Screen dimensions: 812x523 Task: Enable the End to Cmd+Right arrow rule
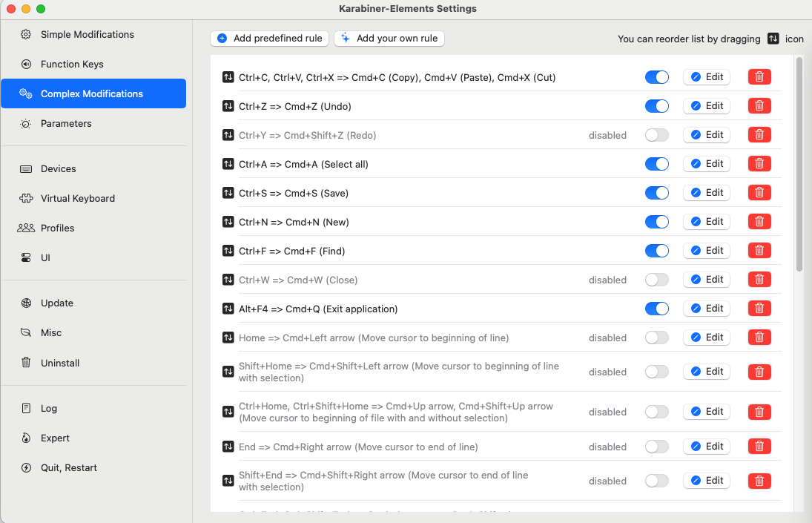coord(656,447)
